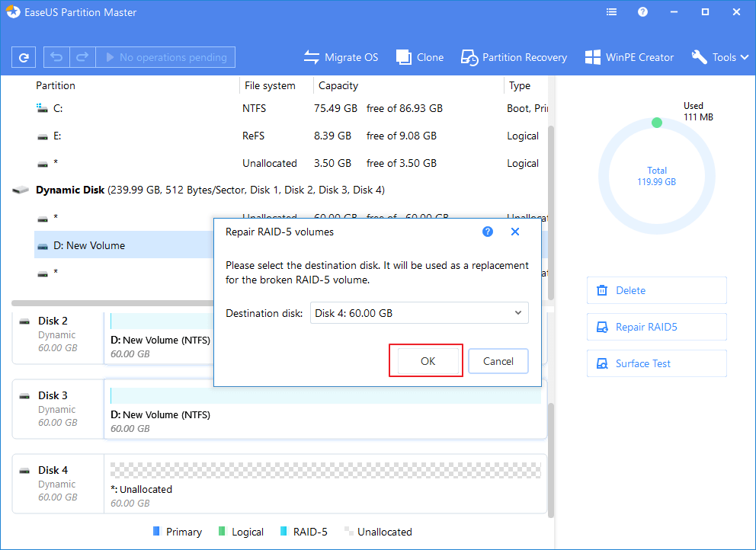756x550 pixels.
Task: Click the undo arrow icon
Action: click(x=56, y=57)
